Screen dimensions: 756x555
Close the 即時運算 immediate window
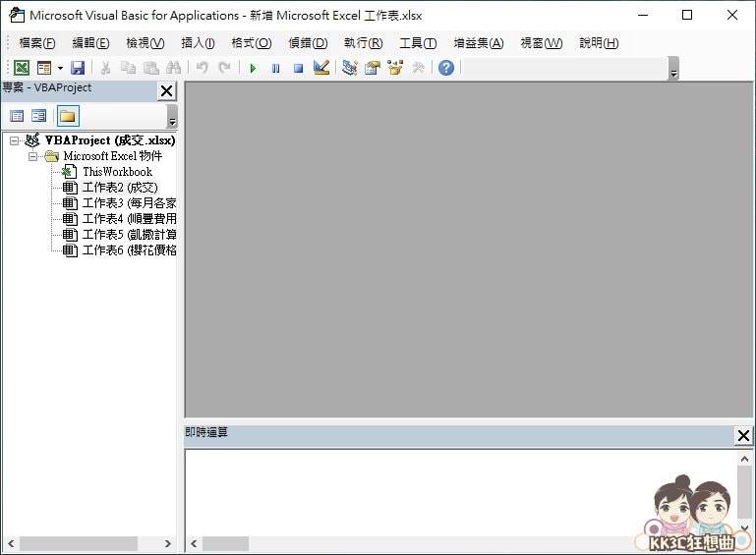pyautogui.click(x=743, y=435)
